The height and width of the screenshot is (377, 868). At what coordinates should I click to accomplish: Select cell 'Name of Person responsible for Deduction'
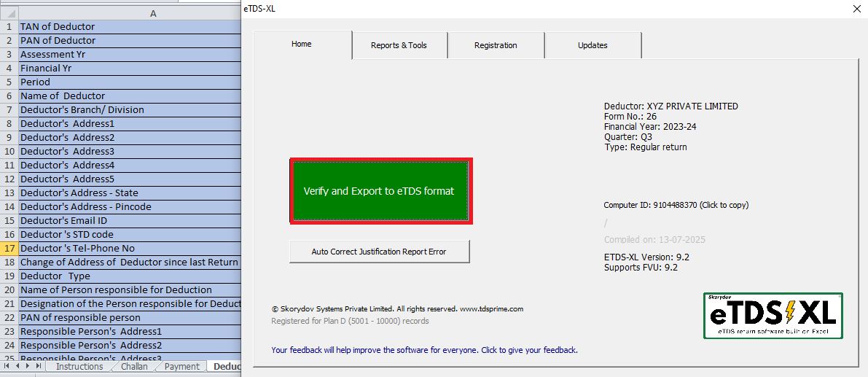coord(130,290)
